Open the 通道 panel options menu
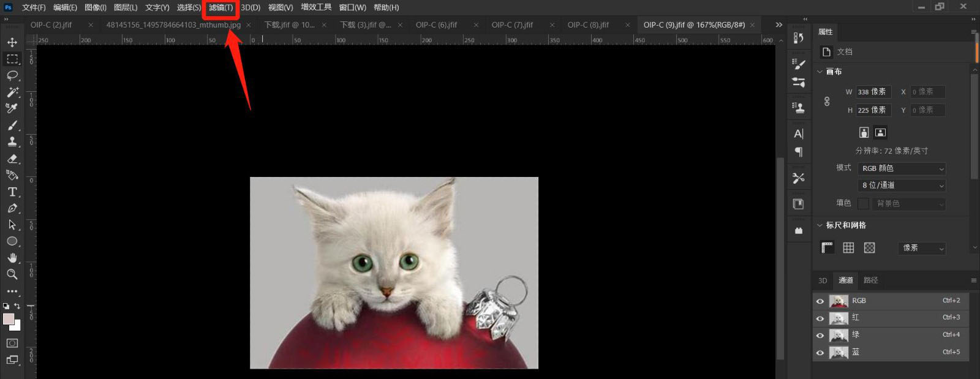980x379 pixels. click(973, 280)
